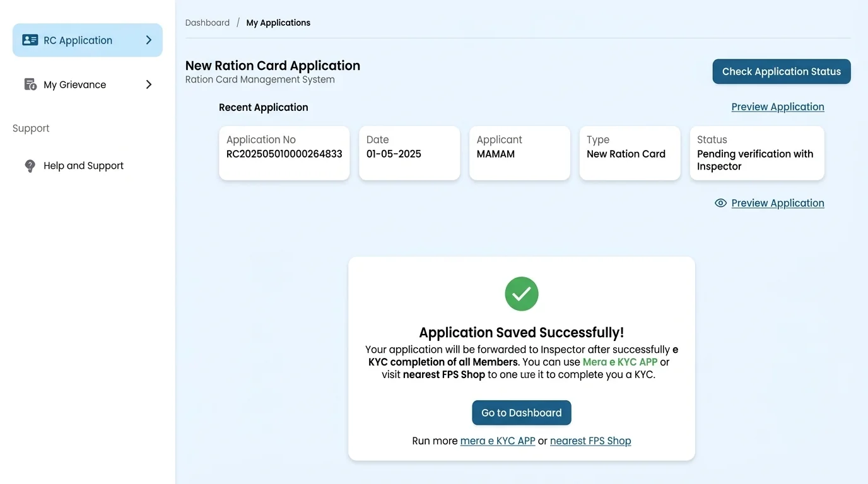
Task: Click the eye icon beside Preview Application
Action: click(x=720, y=203)
